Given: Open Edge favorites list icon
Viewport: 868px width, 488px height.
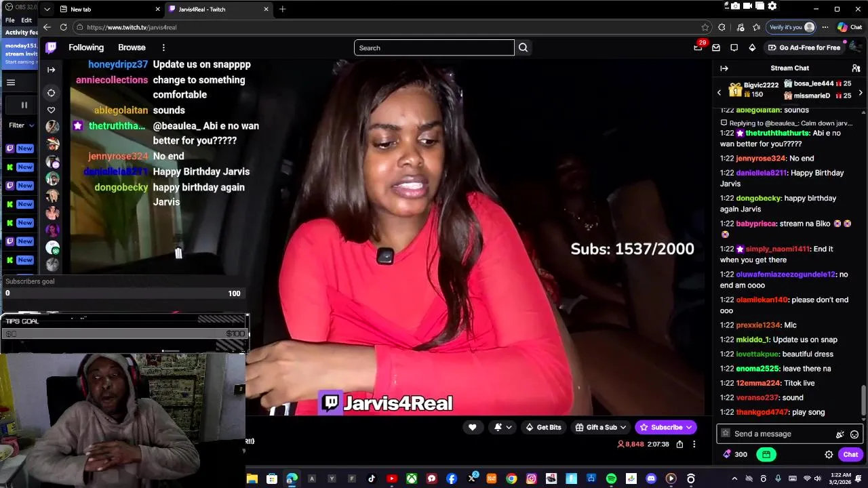Looking at the screenshot, I should pos(757,27).
